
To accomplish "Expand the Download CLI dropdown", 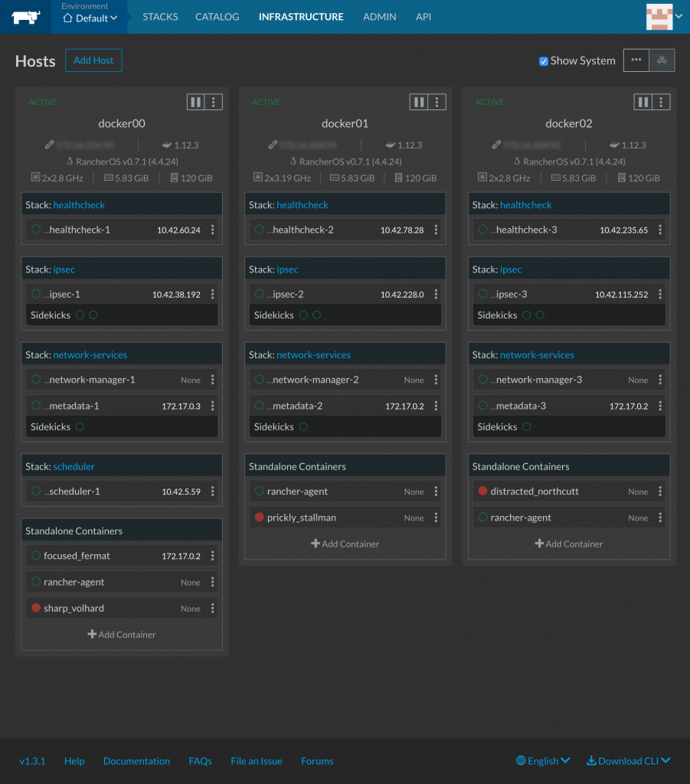I will [x=629, y=761].
